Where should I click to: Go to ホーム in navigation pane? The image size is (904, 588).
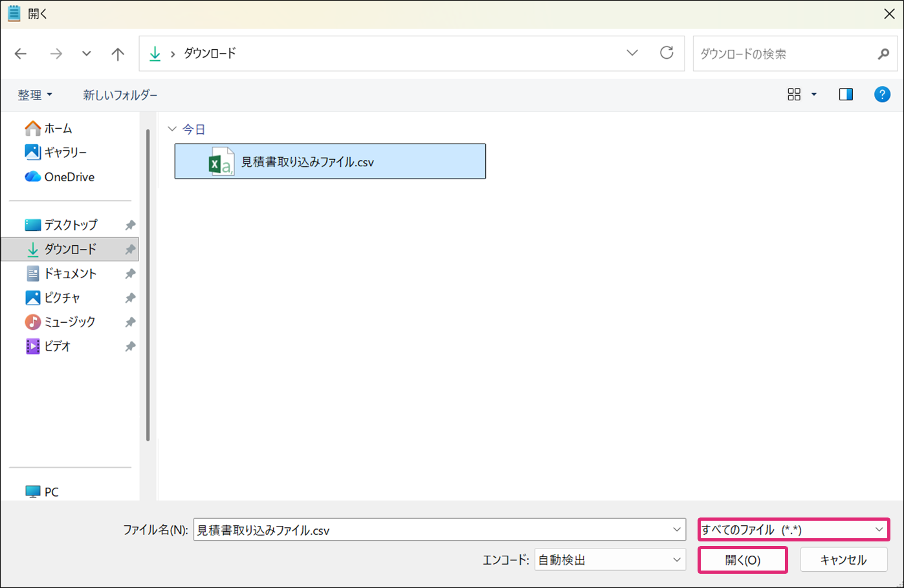coord(58,128)
